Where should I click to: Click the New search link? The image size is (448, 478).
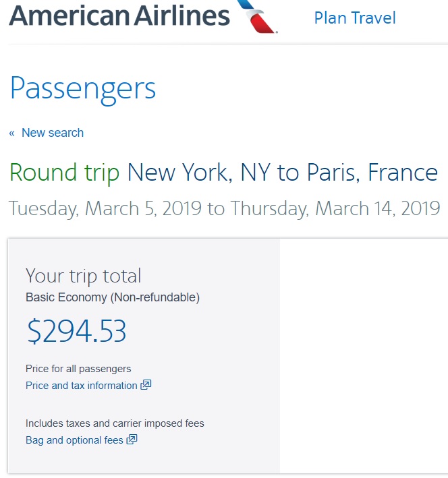pos(53,133)
